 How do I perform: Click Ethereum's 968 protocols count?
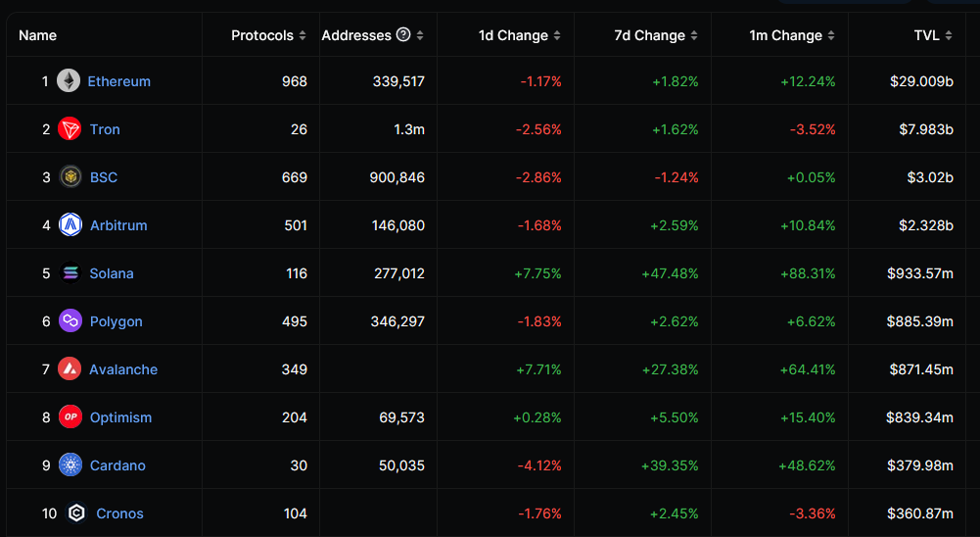295,81
